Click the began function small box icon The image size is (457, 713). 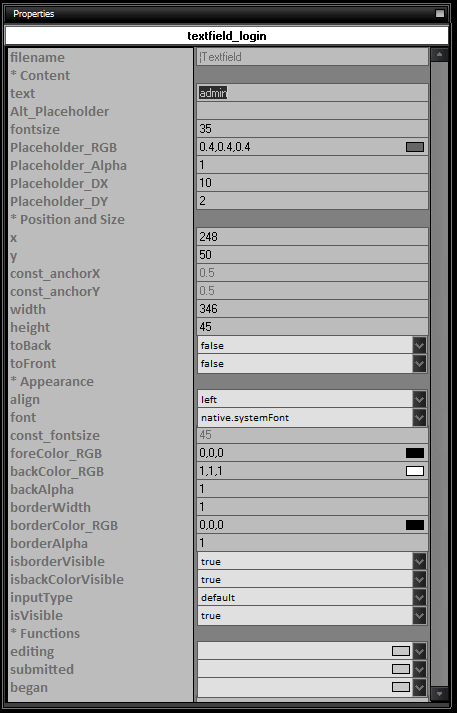click(401, 687)
